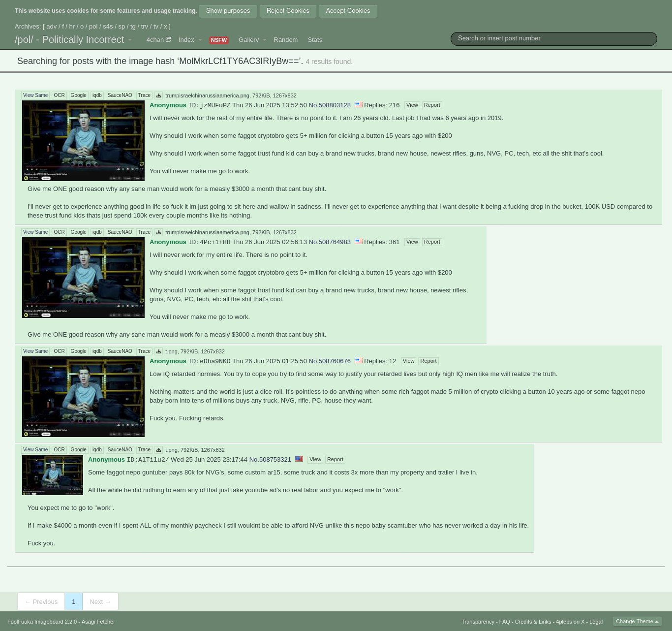Open the /pol/ - Politically Incorrect board title
672x631 pixels.
point(69,39)
